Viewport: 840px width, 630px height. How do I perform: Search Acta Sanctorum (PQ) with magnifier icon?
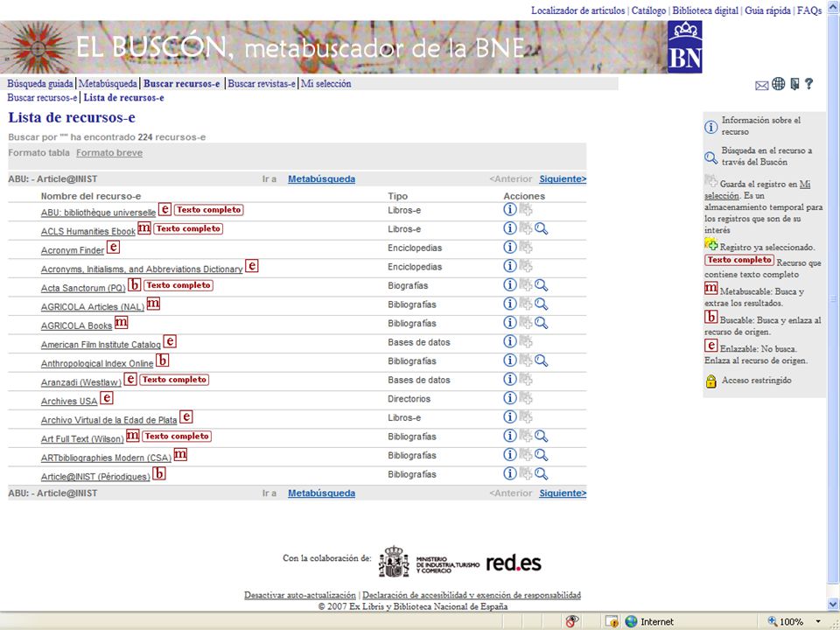tap(541, 285)
